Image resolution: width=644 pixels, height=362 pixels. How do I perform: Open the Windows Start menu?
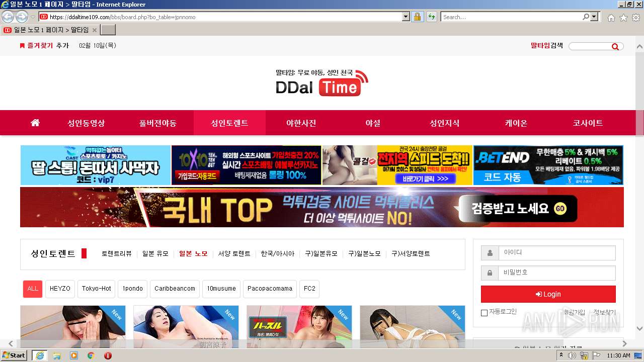pyautogui.click(x=14, y=355)
